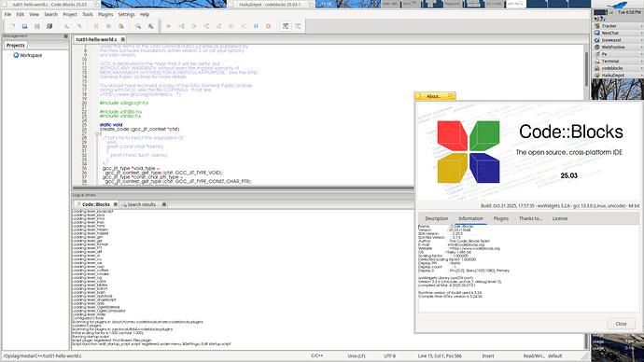This screenshot has height=362, width=644.
Task: Open the Settings menu
Action: tap(127, 14)
